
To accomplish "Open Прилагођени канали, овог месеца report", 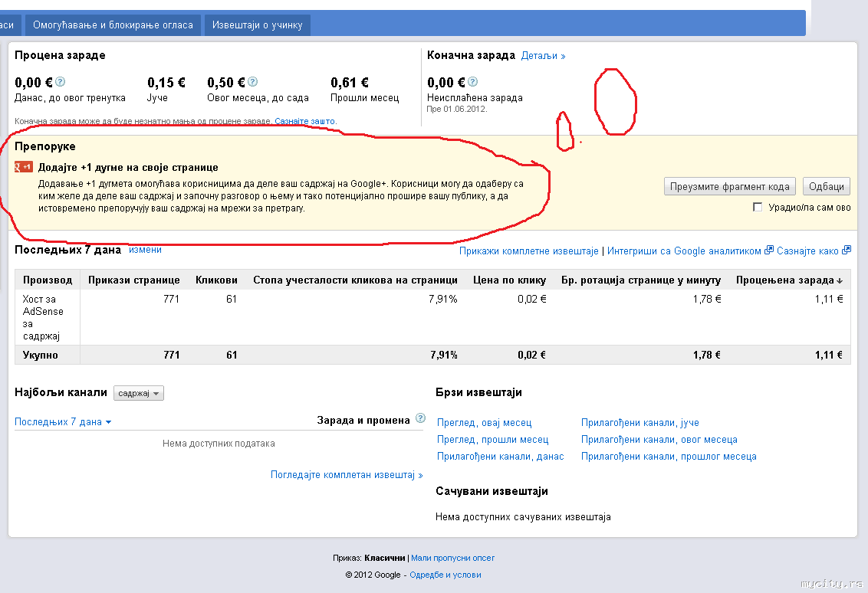I will tap(659, 439).
